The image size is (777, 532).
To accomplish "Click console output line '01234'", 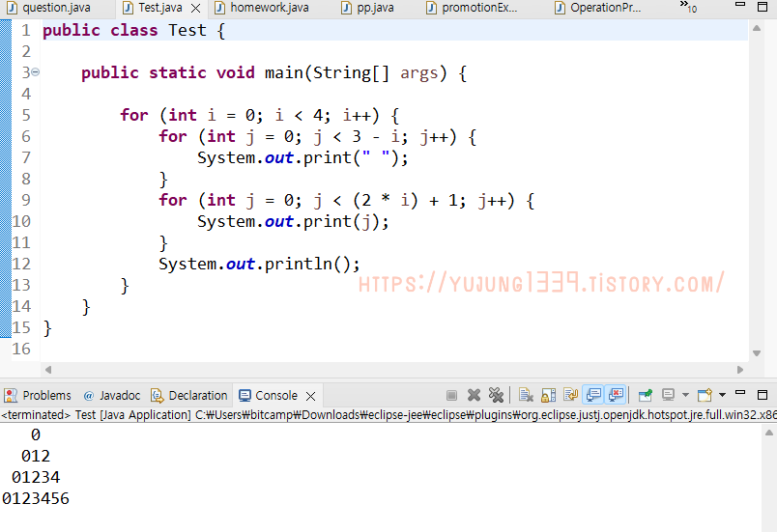I will [36, 477].
